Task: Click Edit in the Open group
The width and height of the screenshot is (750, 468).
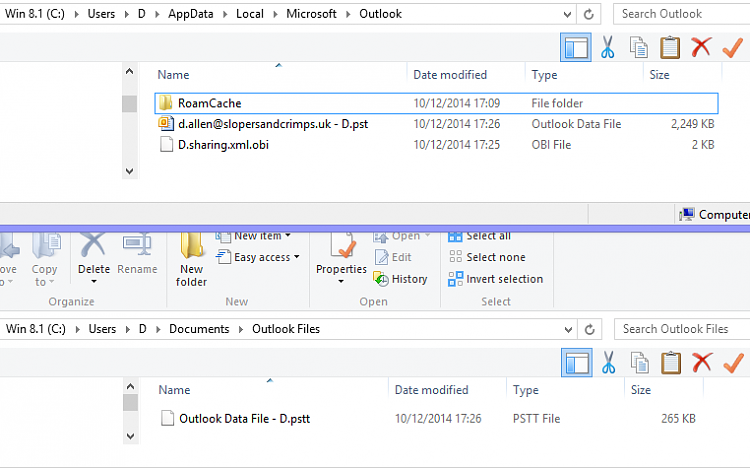Action: click(393, 257)
